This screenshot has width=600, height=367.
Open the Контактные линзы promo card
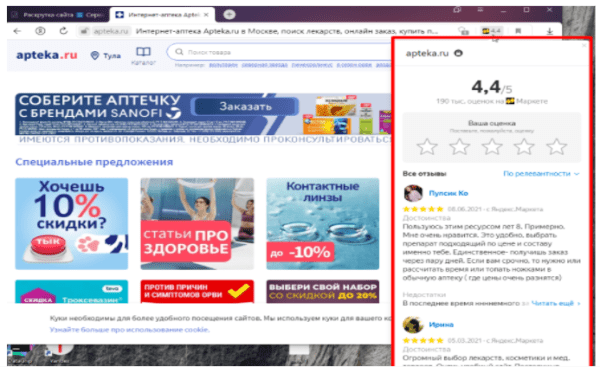[x=323, y=223]
